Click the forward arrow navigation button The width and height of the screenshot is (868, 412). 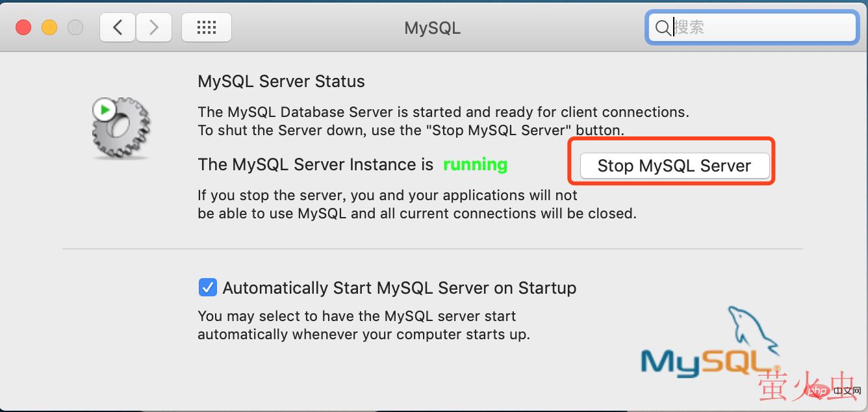click(x=154, y=27)
